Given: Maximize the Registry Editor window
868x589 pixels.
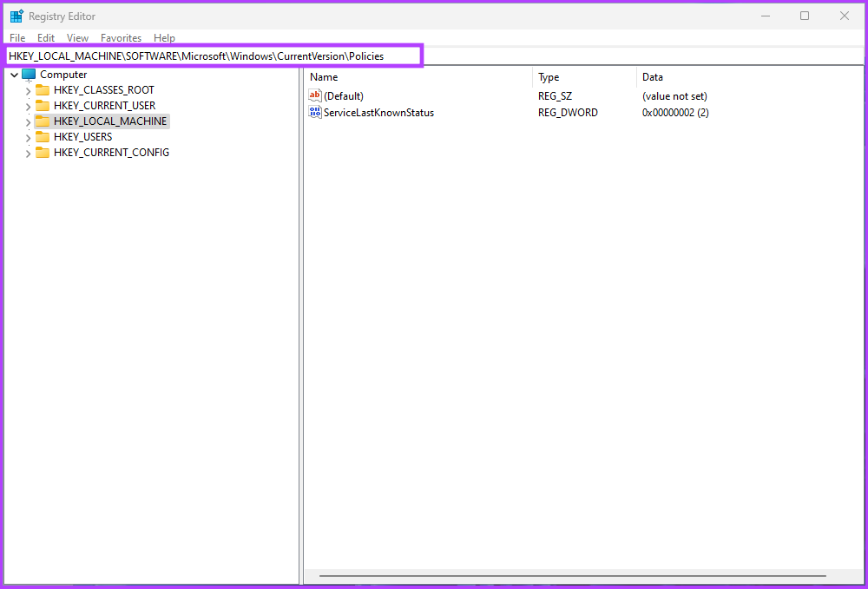Looking at the screenshot, I should click(x=805, y=16).
